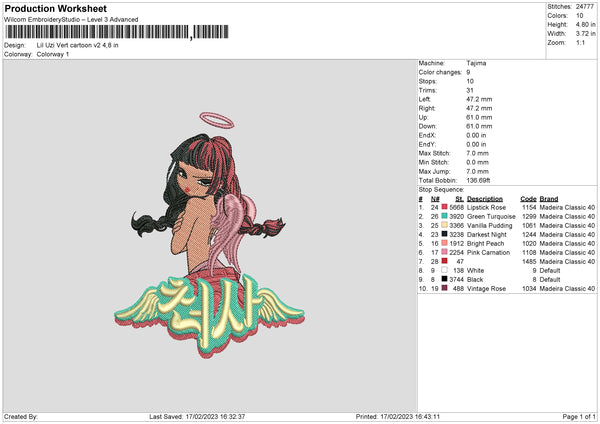This screenshot has height=424, width=600.
Task: Click the 'Color changes:' label
Action: [x=440, y=72]
